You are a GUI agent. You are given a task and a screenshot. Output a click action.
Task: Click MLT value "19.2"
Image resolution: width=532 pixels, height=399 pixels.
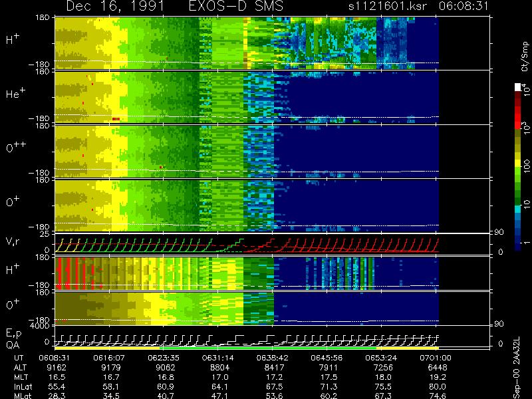437,377
